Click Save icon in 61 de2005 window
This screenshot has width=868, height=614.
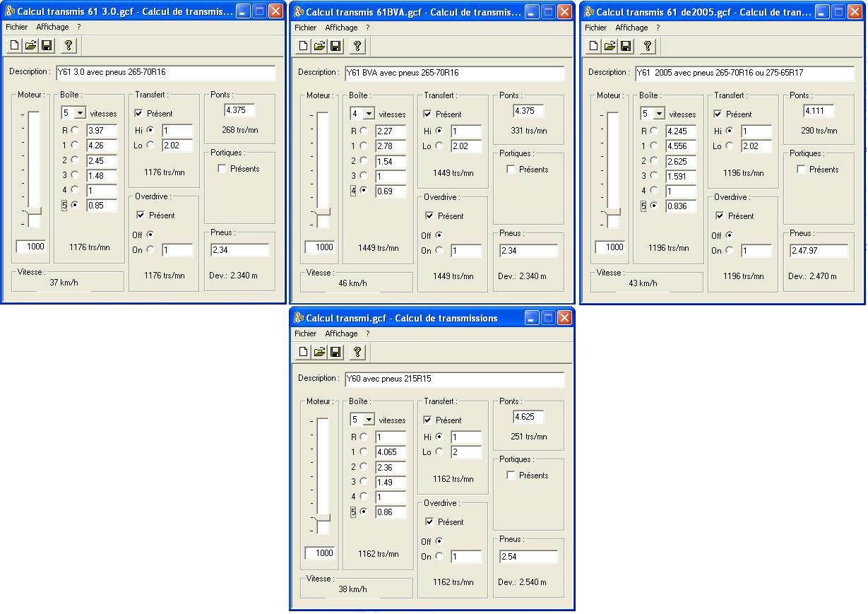point(626,46)
